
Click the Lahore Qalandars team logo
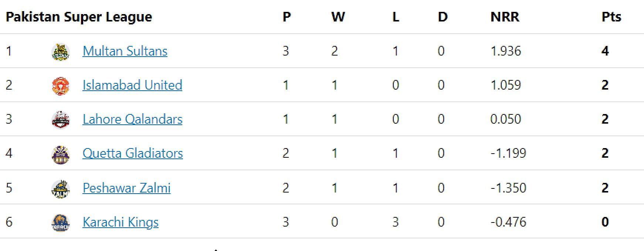pyautogui.click(x=60, y=120)
